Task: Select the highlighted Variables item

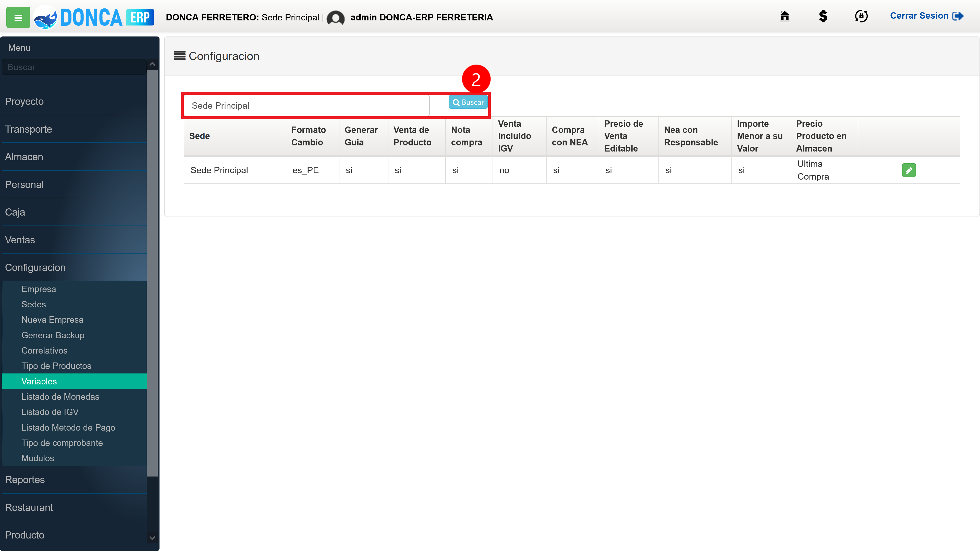Action: tap(74, 381)
